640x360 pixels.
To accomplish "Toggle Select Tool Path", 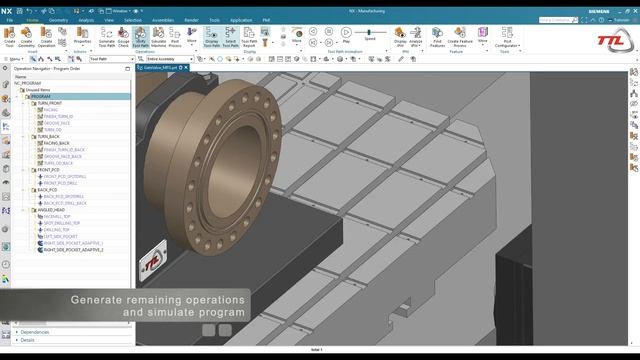I will coord(230,37).
